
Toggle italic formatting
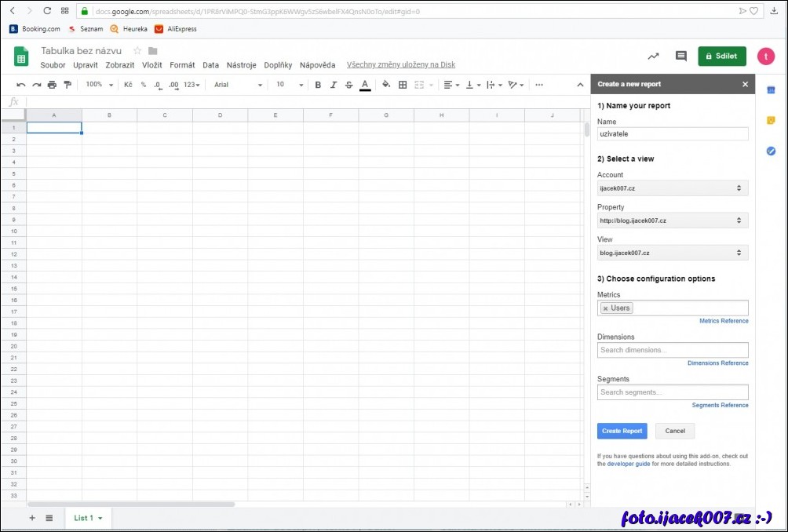click(334, 85)
